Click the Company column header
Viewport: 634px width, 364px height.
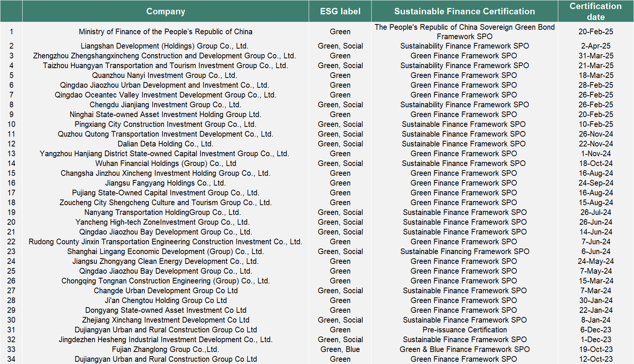[x=165, y=11]
